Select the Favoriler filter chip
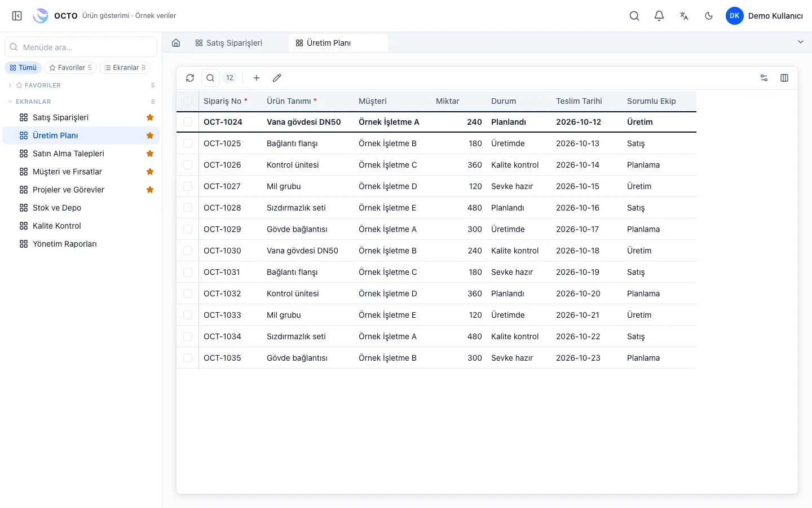The height and width of the screenshot is (508, 812). click(70, 68)
